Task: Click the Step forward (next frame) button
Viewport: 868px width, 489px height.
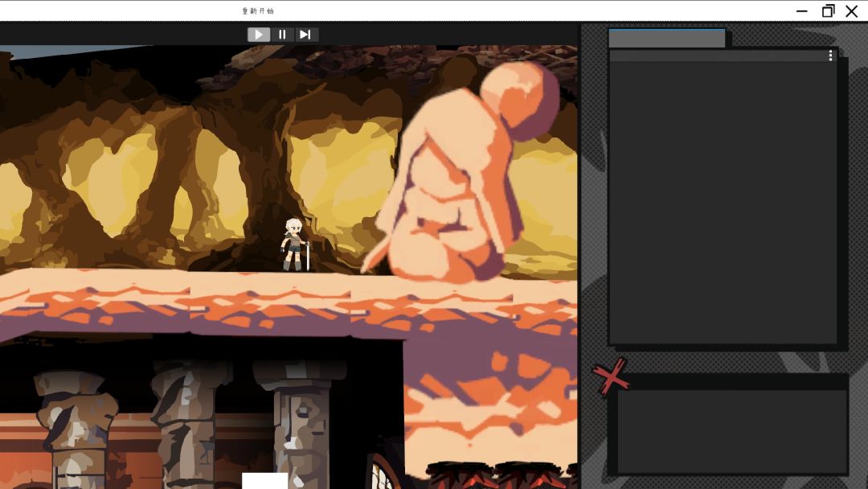Action: [305, 35]
